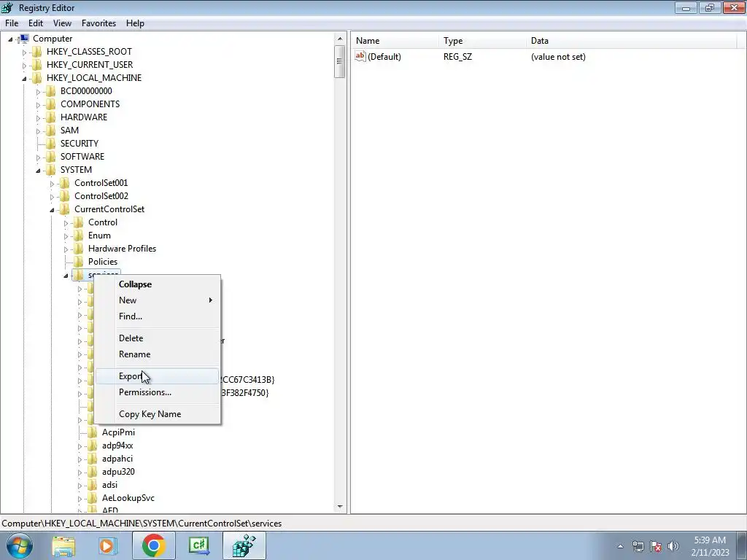This screenshot has width=747, height=560.
Task: Open the New submenu in context menu
Action: [158, 300]
